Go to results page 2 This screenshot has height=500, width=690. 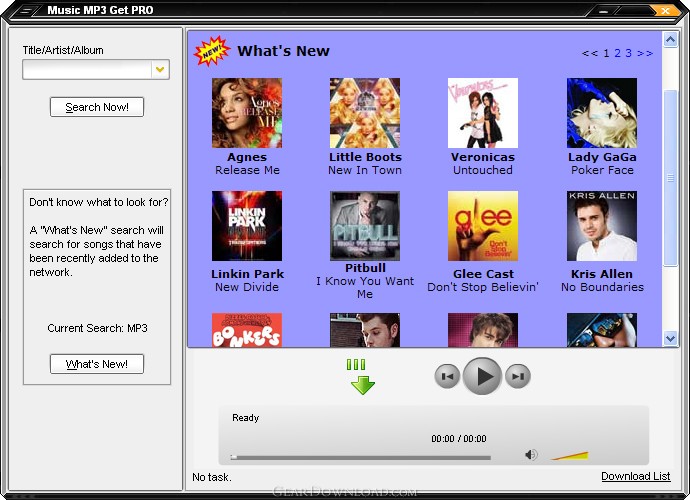[x=617, y=53]
